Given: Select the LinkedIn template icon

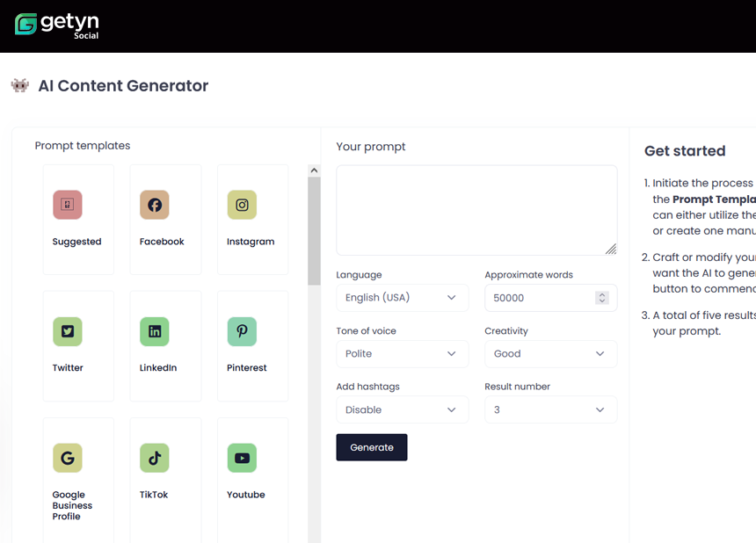Looking at the screenshot, I should pos(155,331).
